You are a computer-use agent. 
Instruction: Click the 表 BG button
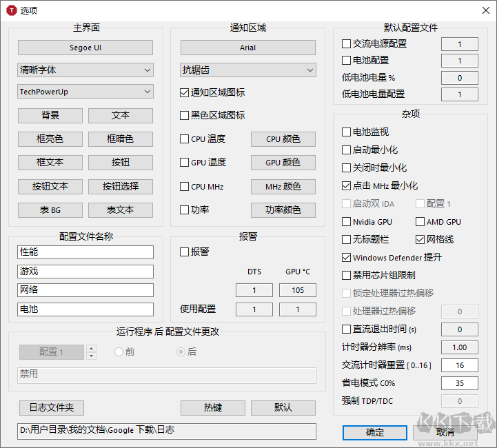(x=50, y=210)
